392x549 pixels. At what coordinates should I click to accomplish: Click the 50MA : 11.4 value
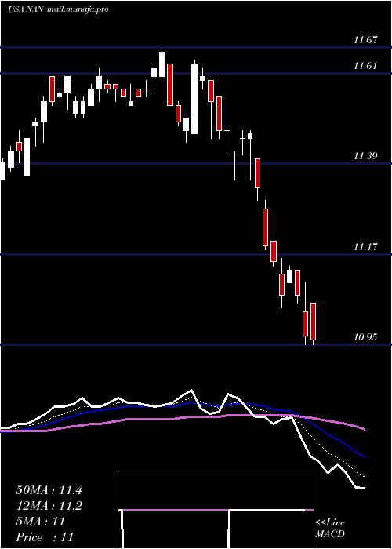(49, 490)
